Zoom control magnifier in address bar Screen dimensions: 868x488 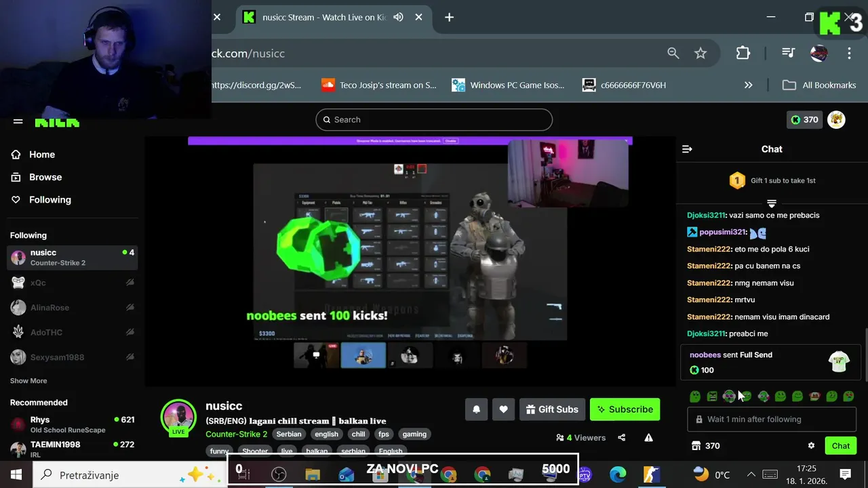[673, 53]
